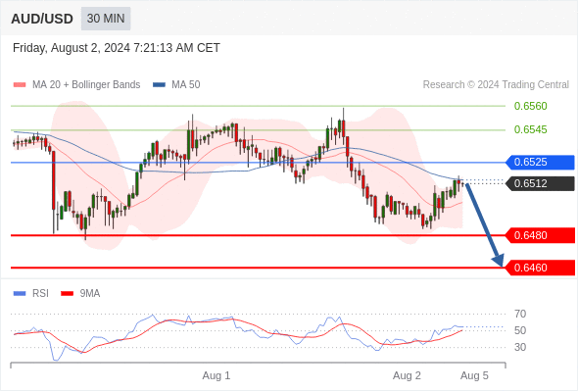This screenshot has height=392, width=578.
Task: Click the blue 0.6525 pivot price tag
Action: 540,163
